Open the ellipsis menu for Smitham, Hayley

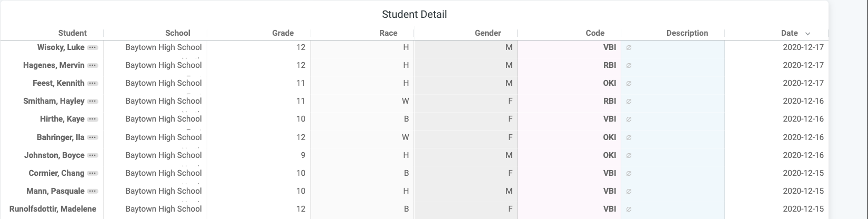93,101
